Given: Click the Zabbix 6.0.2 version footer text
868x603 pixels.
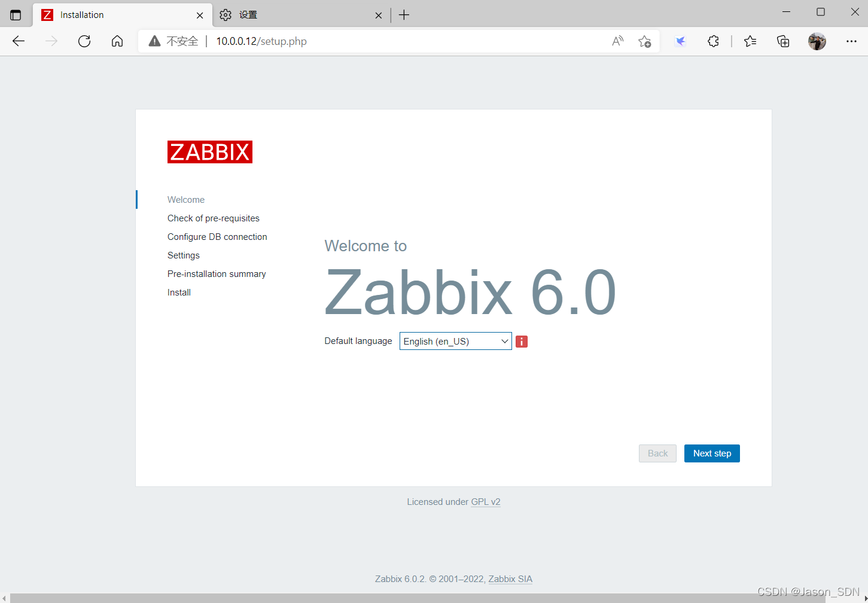Looking at the screenshot, I should pos(400,579).
